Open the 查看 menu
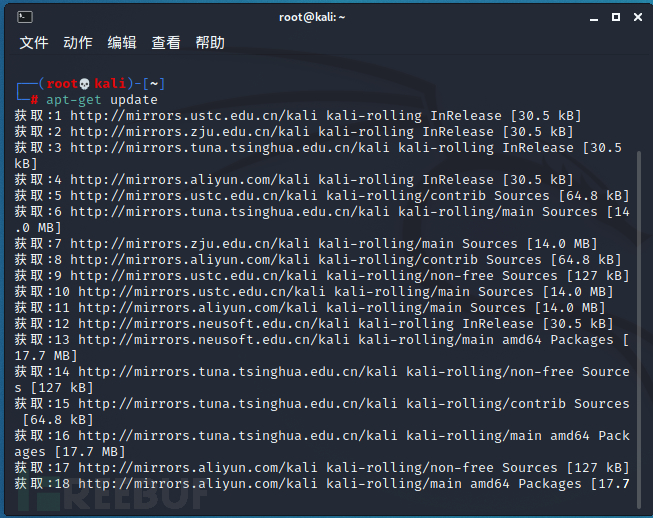The height and width of the screenshot is (518, 653). pyautogui.click(x=166, y=42)
